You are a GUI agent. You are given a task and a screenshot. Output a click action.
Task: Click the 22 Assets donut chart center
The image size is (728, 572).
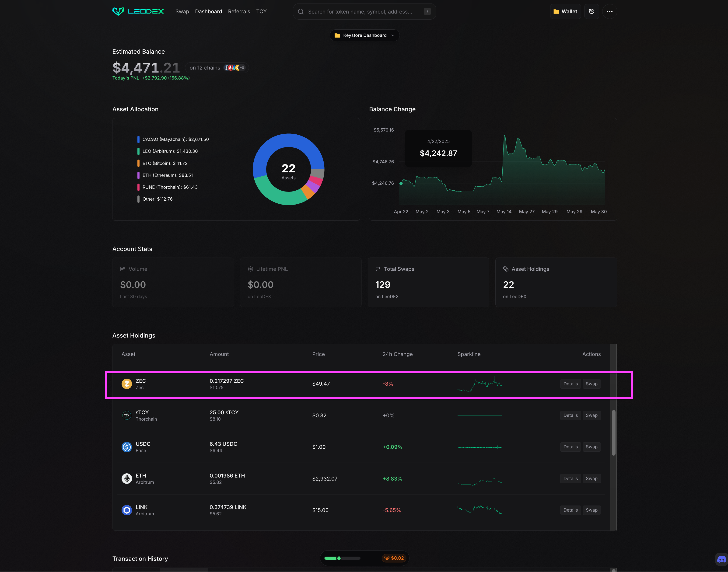(x=288, y=171)
